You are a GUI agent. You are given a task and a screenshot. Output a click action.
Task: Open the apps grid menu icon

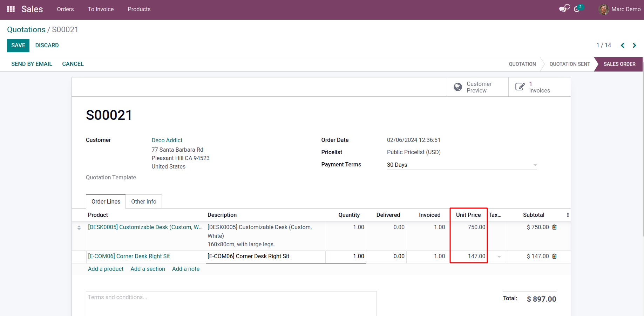[11, 9]
